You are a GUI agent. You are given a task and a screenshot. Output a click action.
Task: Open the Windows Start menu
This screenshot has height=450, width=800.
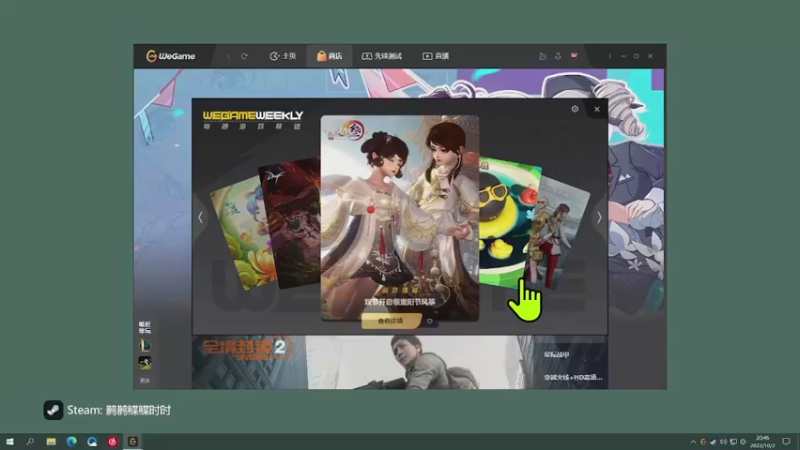pos(10,442)
